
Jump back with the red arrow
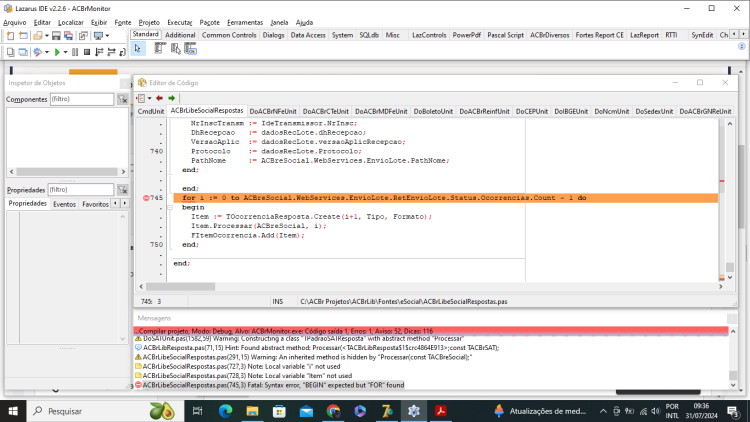[x=159, y=98]
